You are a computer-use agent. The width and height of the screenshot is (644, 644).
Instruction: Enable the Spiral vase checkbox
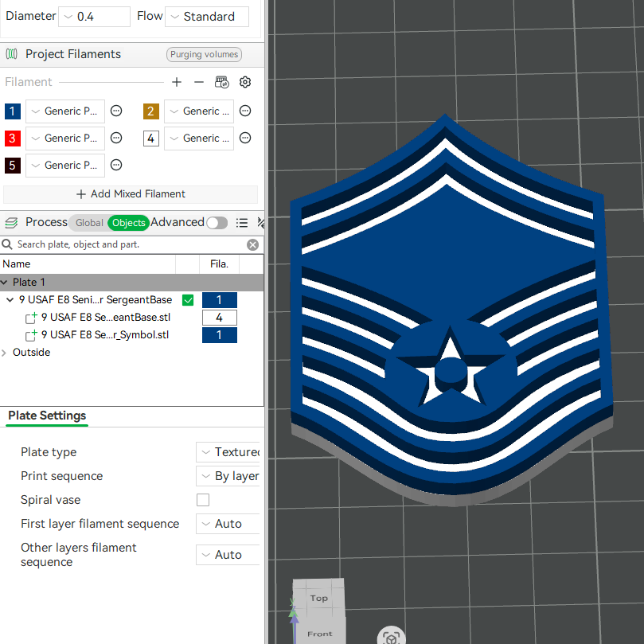(203, 500)
